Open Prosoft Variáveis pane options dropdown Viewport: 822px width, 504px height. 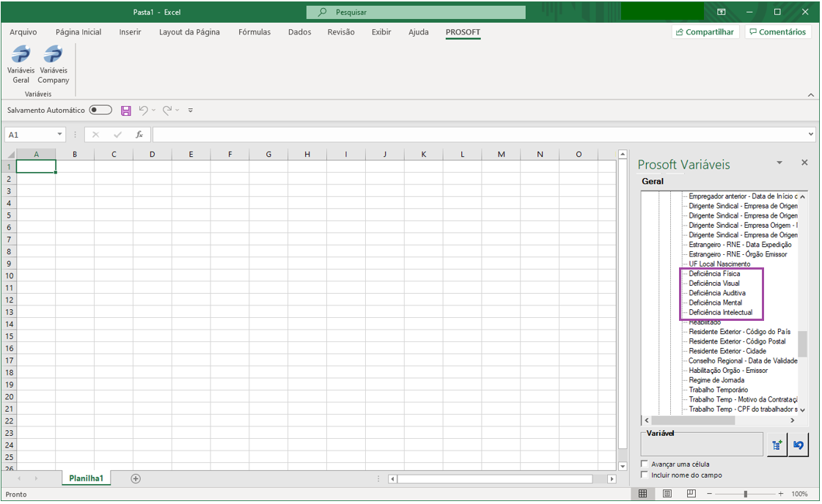(779, 163)
